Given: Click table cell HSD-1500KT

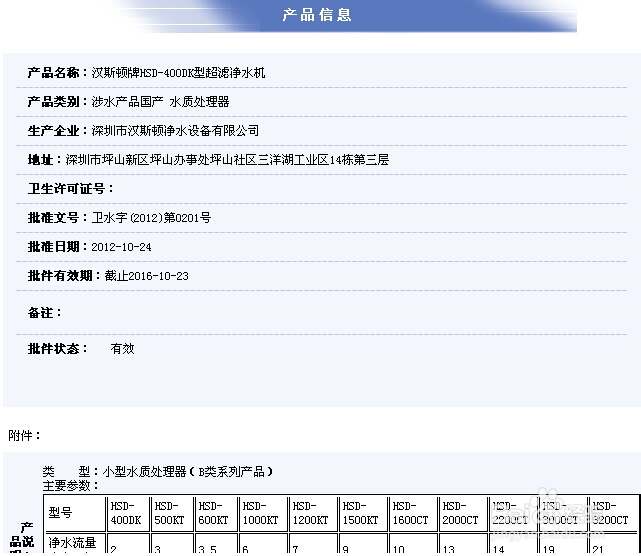Looking at the screenshot, I should (x=363, y=513).
